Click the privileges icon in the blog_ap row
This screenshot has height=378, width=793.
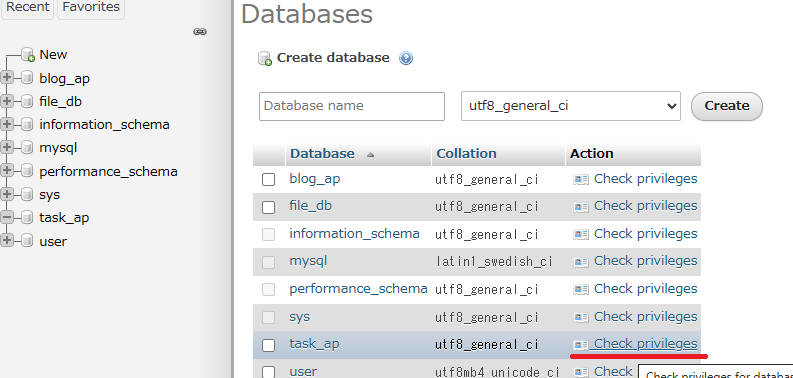(x=581, y=179)
